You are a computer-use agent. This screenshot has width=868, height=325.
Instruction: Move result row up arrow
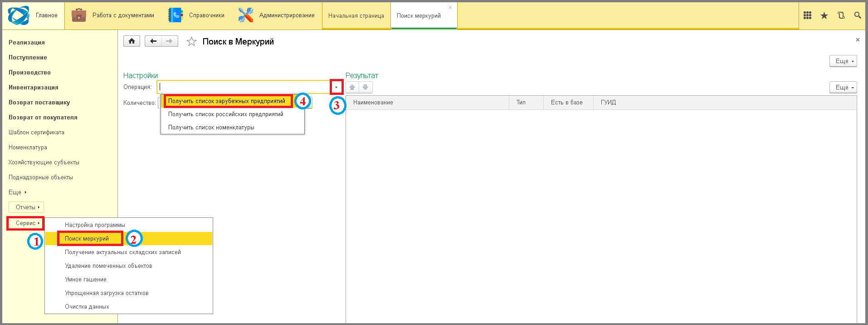(352, 87)
